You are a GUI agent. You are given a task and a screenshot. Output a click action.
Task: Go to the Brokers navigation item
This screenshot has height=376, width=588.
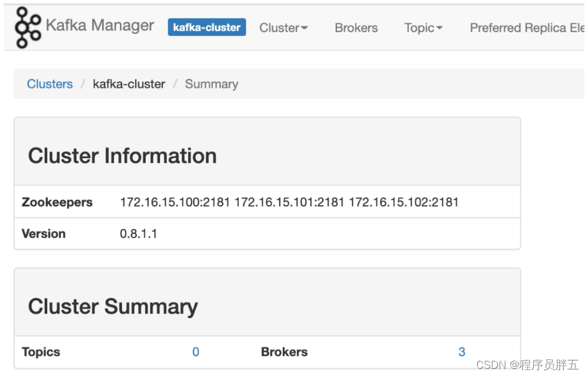(356, 27)
